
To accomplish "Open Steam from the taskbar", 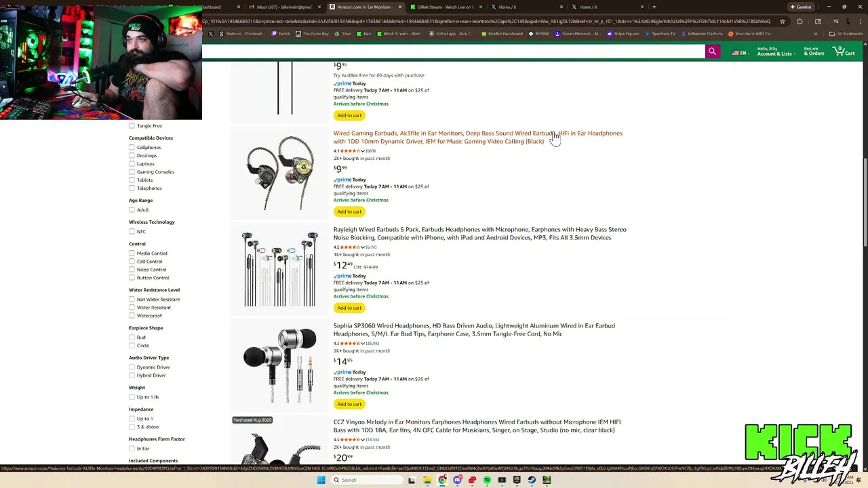I will coord(532,480).
